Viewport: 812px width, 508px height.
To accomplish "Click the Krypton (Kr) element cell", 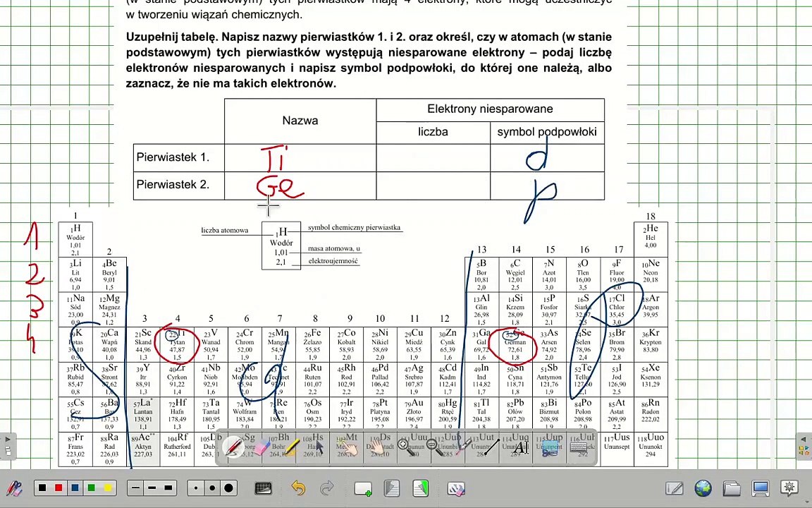I will pos(651,344).
